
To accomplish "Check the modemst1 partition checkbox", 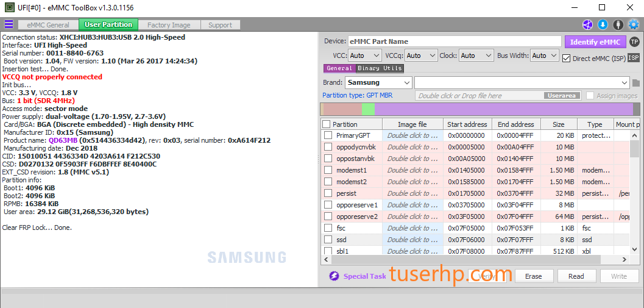I will click(x=328, y=170).
